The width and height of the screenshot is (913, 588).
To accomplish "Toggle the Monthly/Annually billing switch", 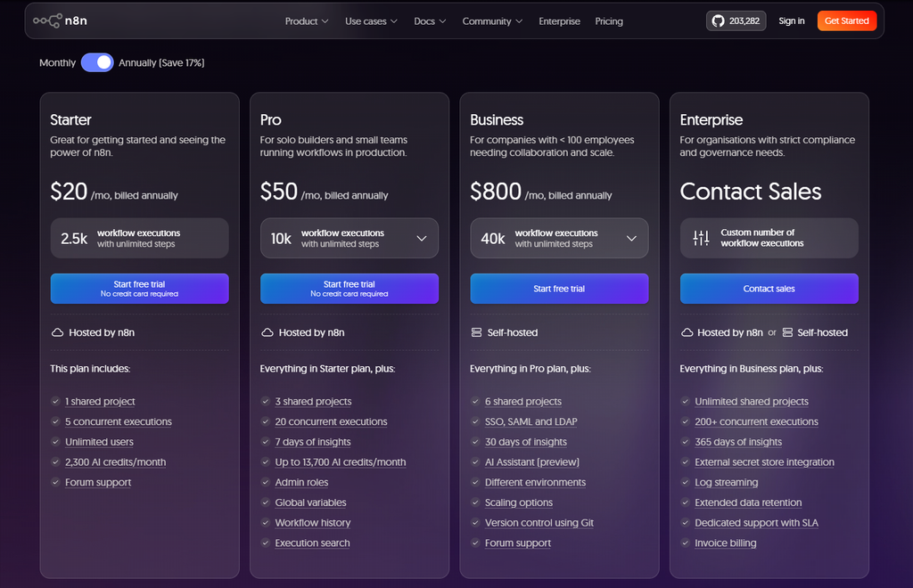I will click(x=97, y=63).
